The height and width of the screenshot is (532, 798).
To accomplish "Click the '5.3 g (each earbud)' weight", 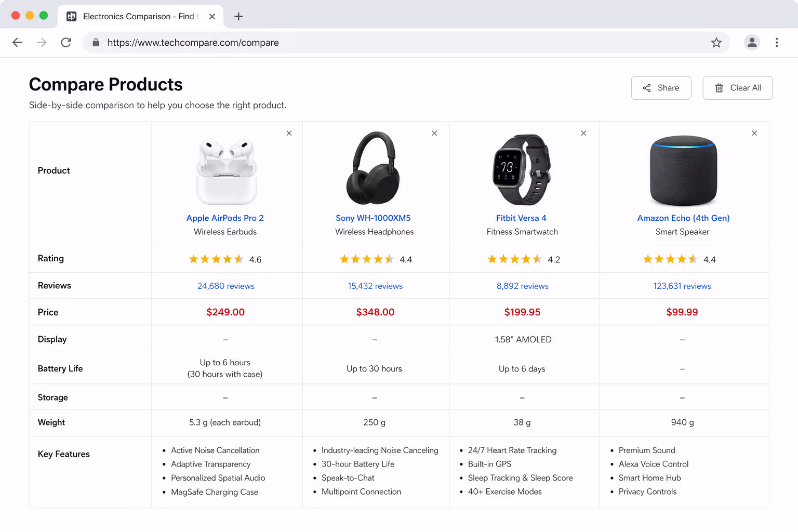I will [225, 422].
